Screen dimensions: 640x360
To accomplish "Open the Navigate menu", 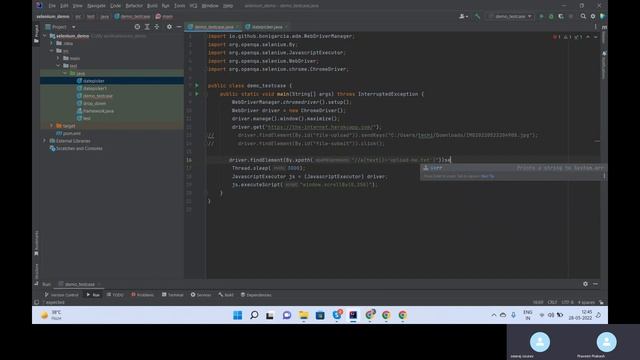I will click(96, 6).
